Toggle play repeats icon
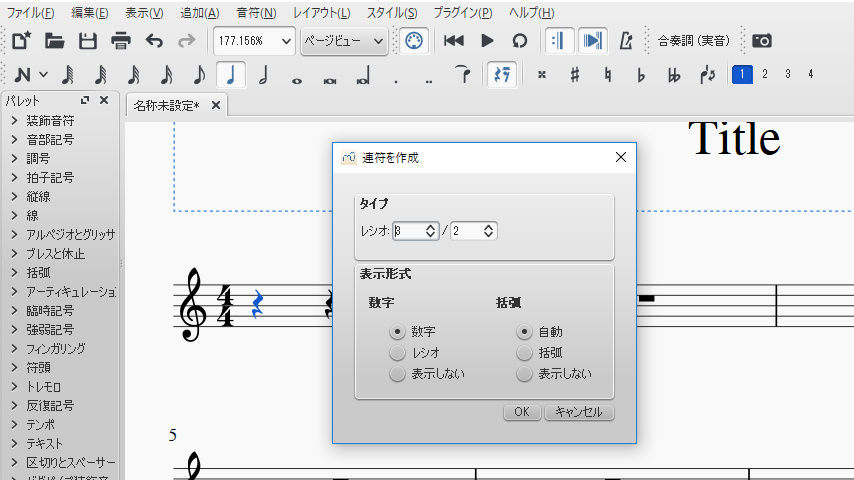 click(x=559, y=41)
